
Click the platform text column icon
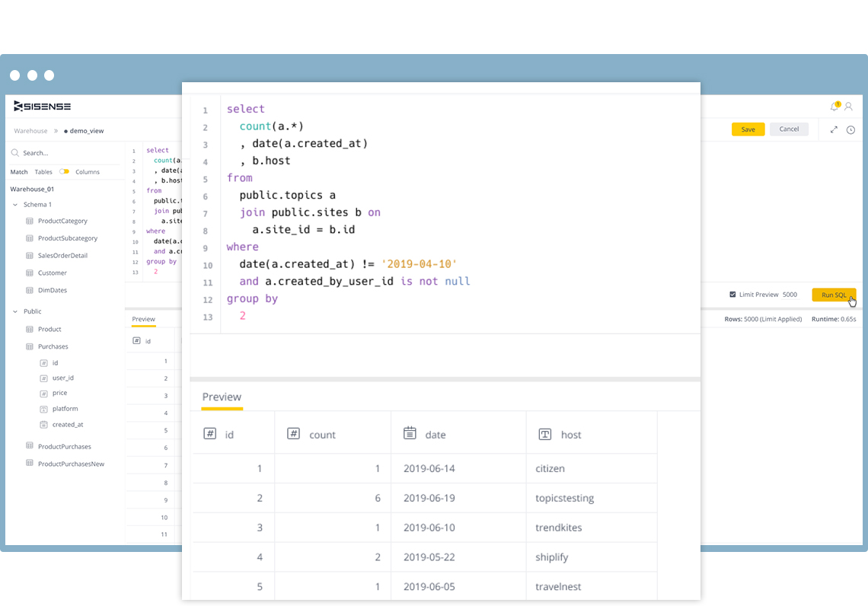pos(43,409)
